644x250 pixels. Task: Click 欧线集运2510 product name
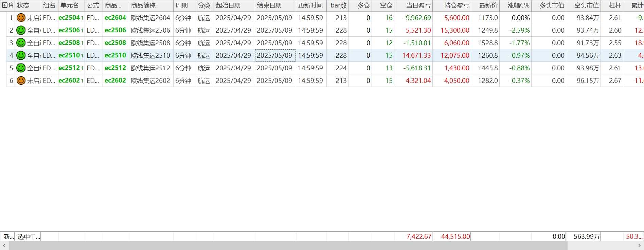[150, 55]
